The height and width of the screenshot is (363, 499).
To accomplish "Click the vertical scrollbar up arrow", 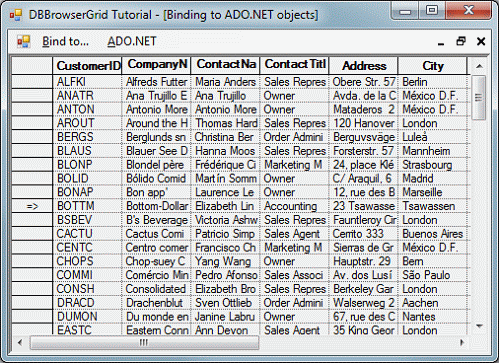I will (x=479, y=66).
